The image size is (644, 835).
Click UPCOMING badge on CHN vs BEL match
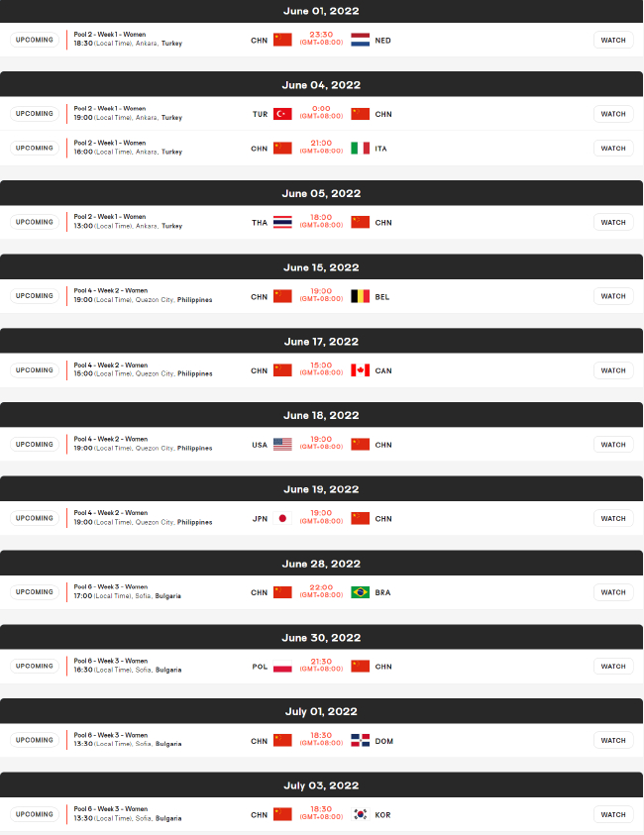[x=35, y=296]
